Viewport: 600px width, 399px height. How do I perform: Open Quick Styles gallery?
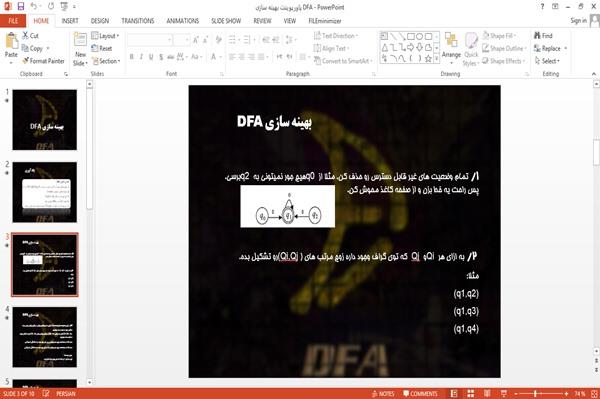471,49
